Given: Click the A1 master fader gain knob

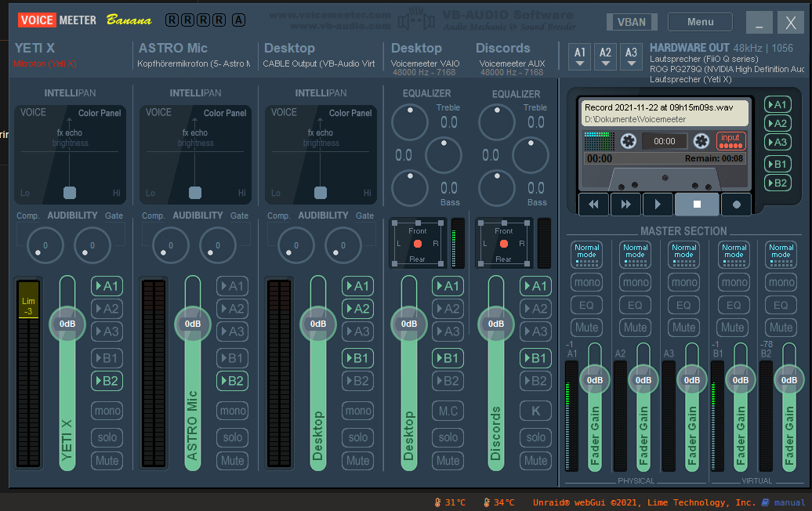Looking at the screenshot, I should [x=594, y=380].
